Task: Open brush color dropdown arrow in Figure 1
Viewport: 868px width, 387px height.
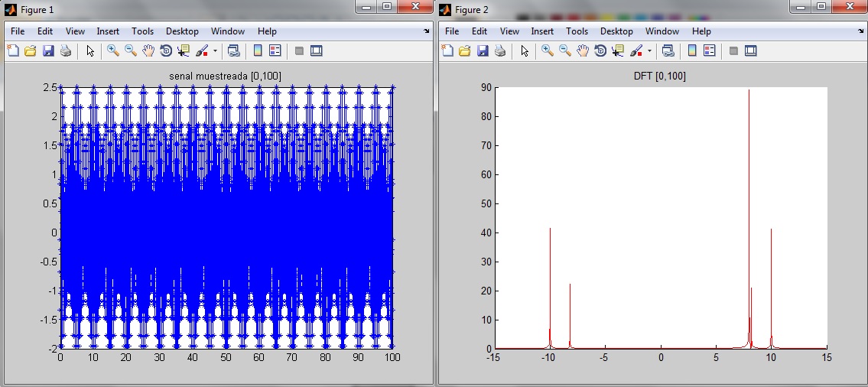Action: point(215,51)
